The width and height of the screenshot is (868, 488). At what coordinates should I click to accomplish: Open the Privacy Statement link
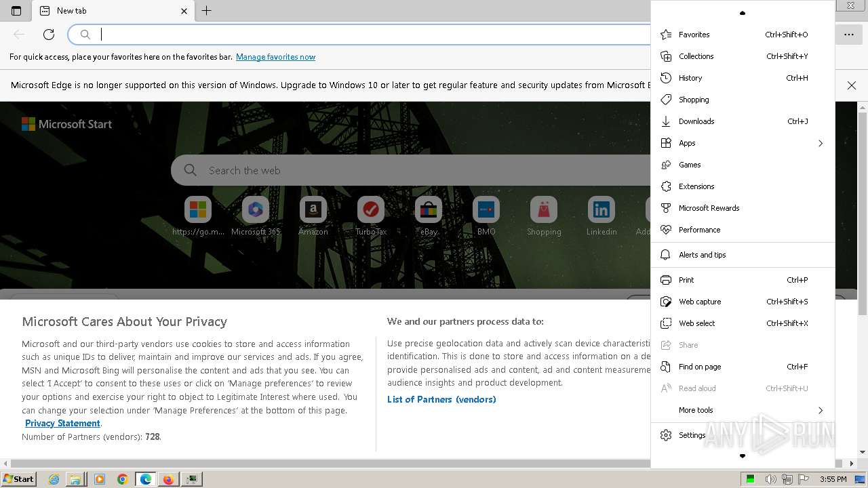point(63,424)
